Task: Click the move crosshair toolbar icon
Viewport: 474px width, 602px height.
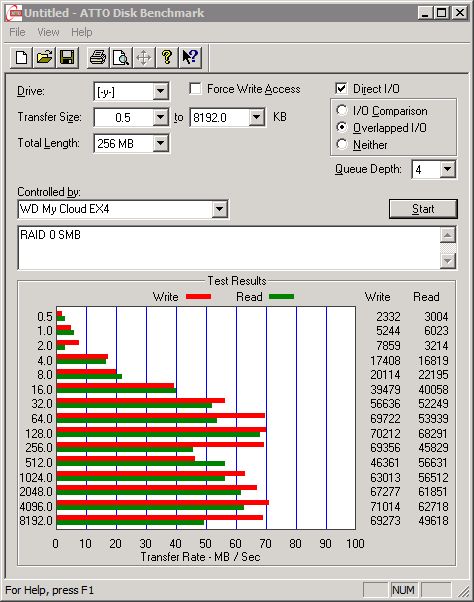Action: pos(144,58)
